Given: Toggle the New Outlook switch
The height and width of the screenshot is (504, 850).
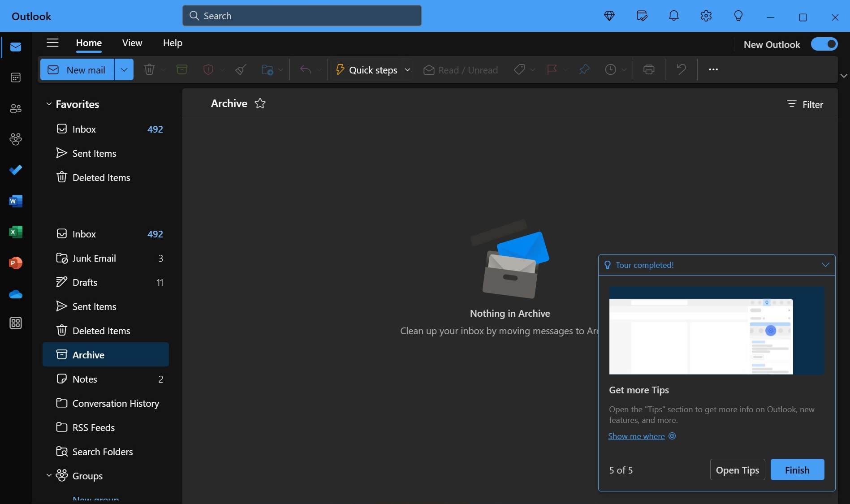Looking at the screenshot, I should (x=824, y=44).
